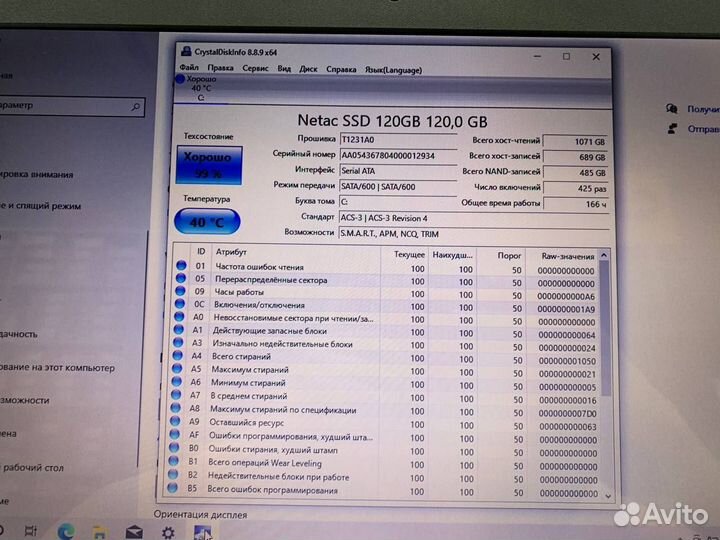Click the 40 °C temperature indicator
Screen dimensions: 720x540
click(207, 222)
